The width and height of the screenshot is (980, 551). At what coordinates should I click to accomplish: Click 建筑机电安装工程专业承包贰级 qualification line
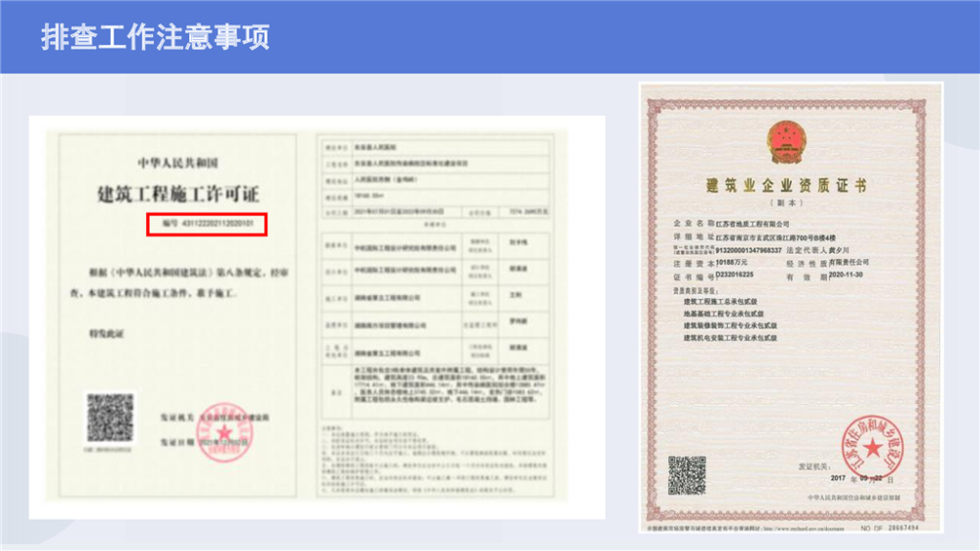(736, 337)
